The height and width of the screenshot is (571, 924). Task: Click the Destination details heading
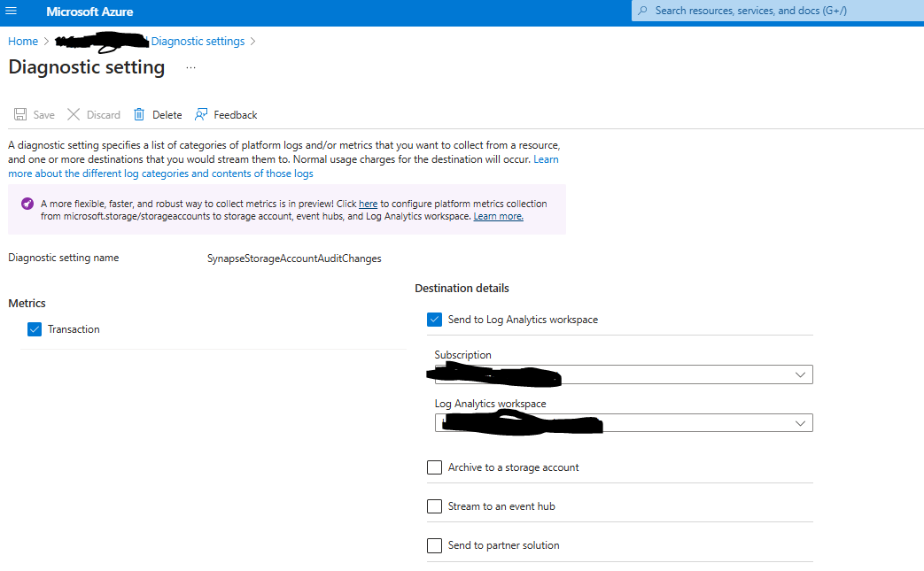(462, 289)
